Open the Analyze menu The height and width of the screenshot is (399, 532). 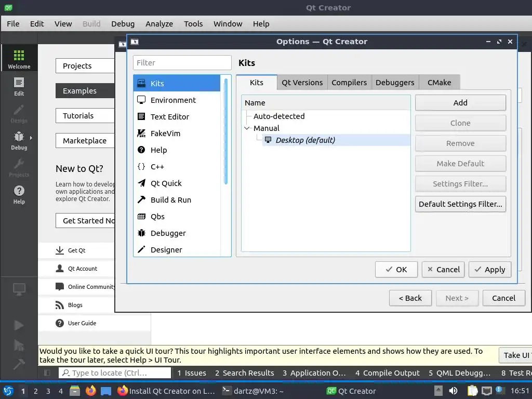click(159, 24)
